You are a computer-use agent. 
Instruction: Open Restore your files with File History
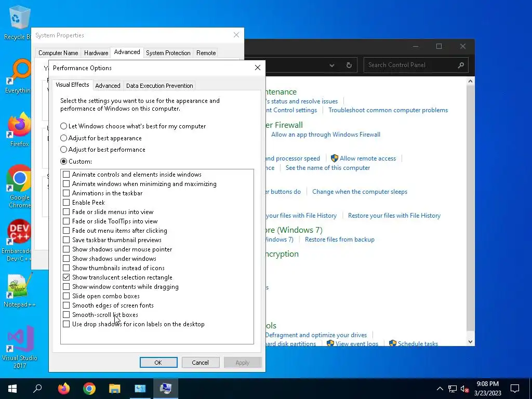[394, 216]
